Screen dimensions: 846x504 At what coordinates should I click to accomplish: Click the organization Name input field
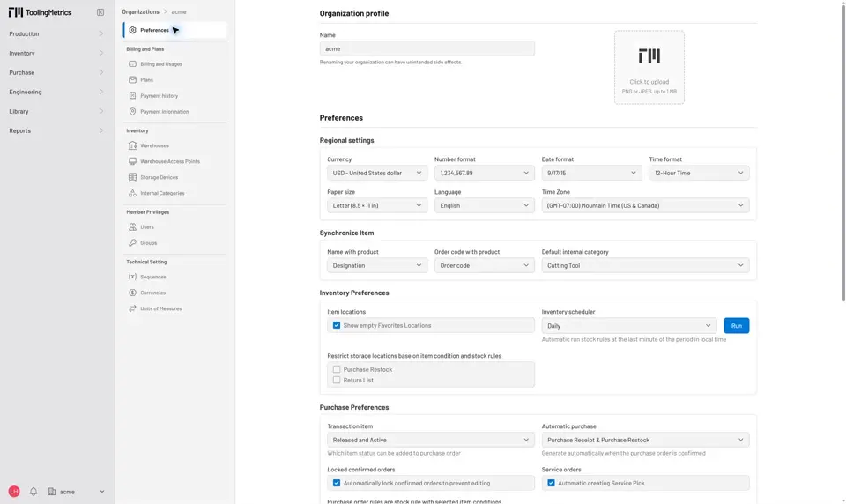click(427, 48)
